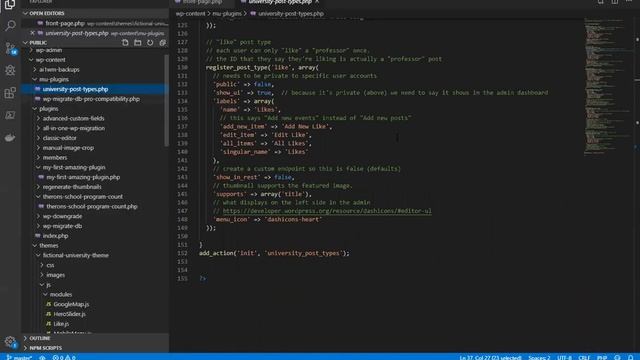Click university-post-types.php in the breadcrumb
640x360 pixels.
pyautogui.click(x=291, y=13)
